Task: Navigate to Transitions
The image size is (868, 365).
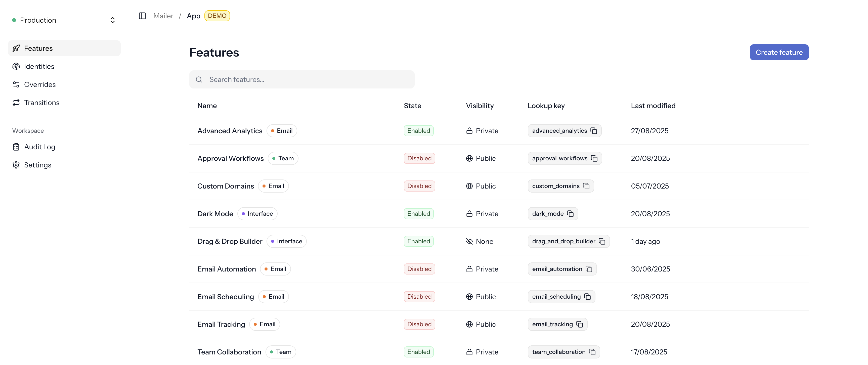Action: 64,103
